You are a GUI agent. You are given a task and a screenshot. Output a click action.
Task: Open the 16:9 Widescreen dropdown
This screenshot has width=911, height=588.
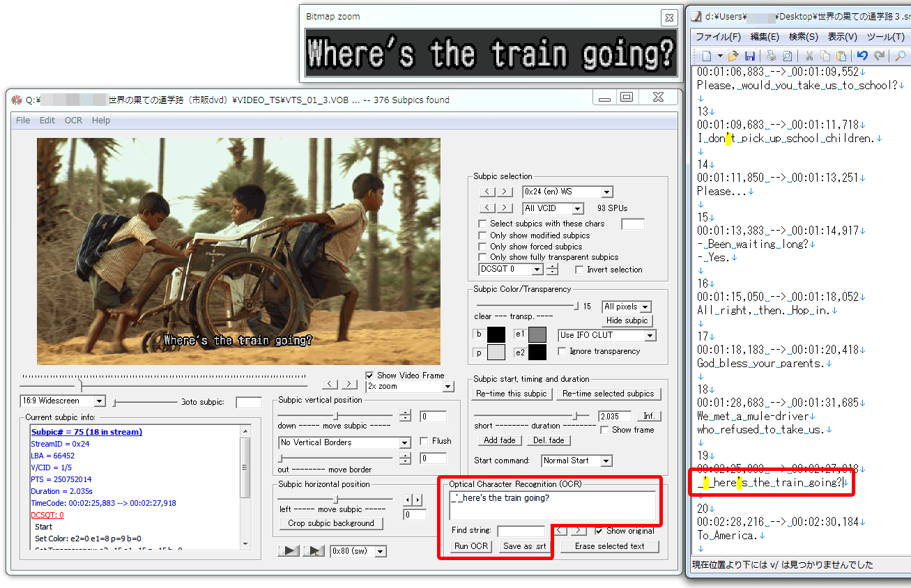(63, 401)
